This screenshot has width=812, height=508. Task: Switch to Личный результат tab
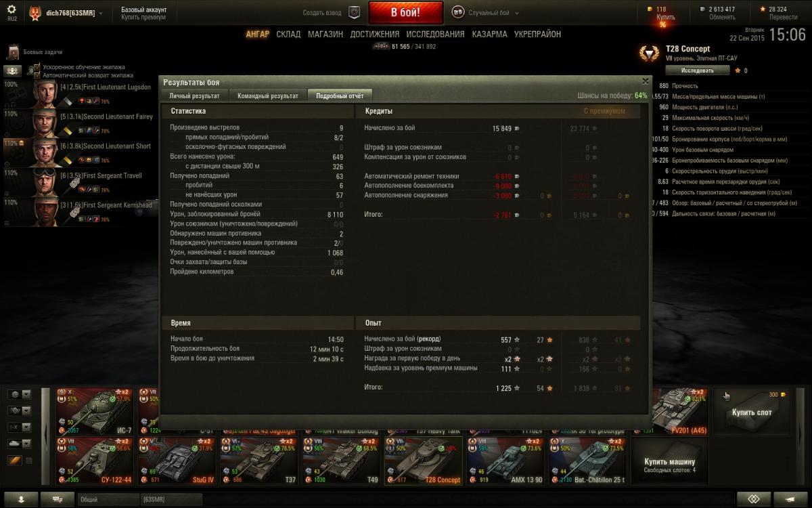[x=194, y=96]
